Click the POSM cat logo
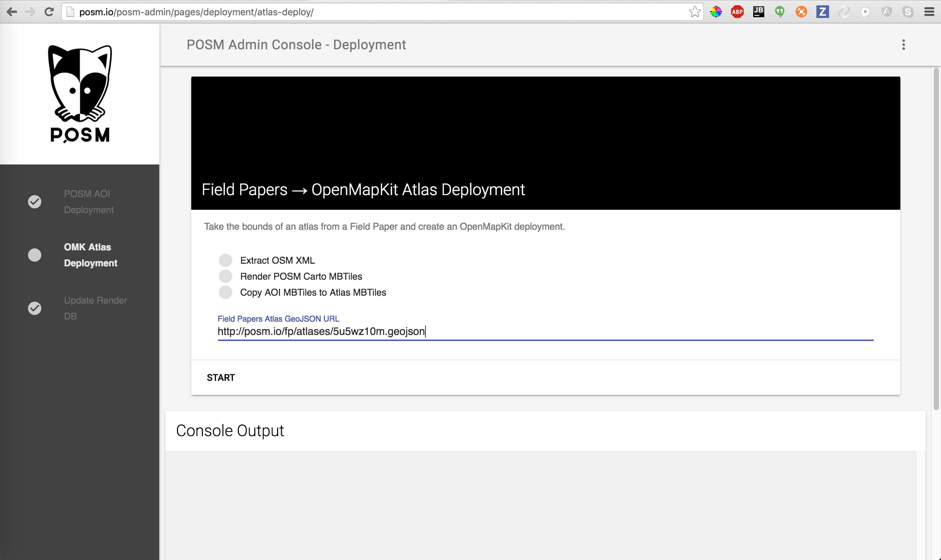 [80, 94]
